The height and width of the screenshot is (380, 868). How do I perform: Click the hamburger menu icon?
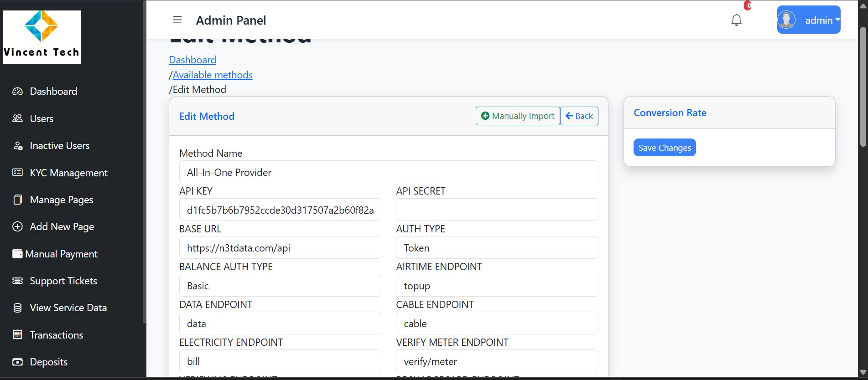177,20
